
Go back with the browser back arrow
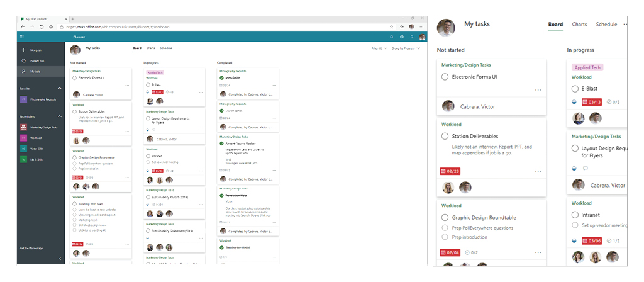pyautogui.click(x=23, y=26)
